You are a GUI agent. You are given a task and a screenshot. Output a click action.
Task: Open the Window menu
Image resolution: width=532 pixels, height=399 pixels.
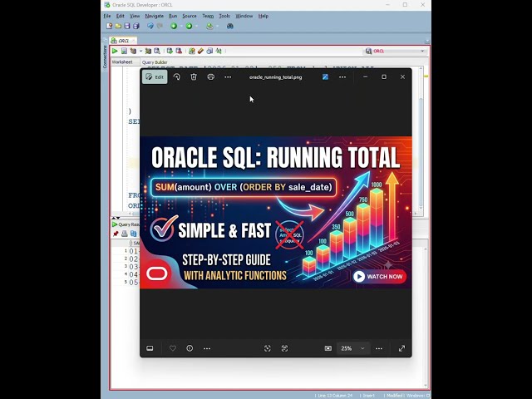coord(244,16)
